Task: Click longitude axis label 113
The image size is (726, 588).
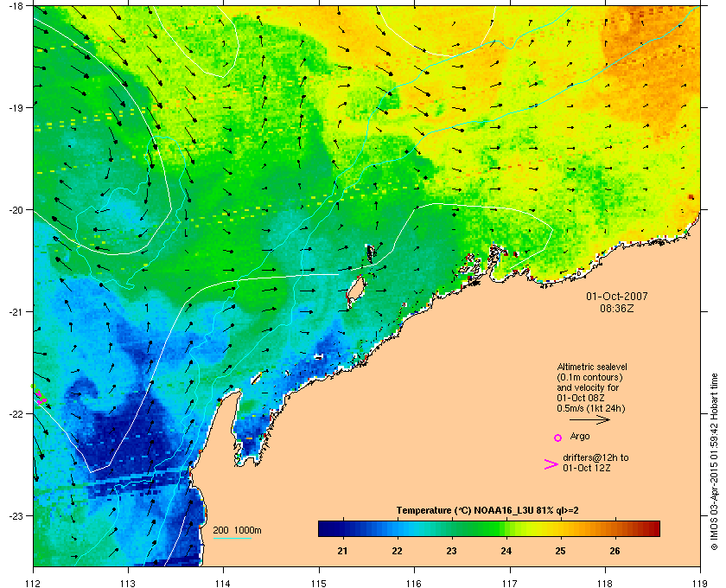Action: point(128,583)
